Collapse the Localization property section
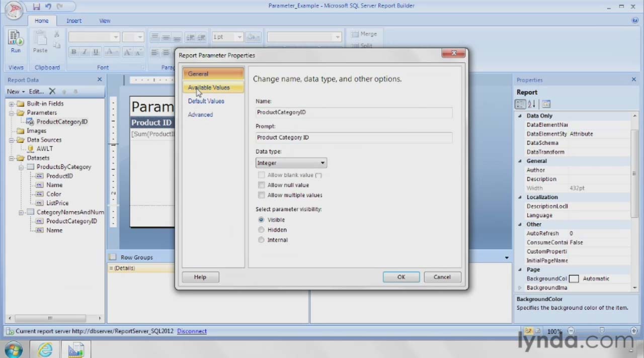The height and width of the screenshot is (358, 644). pyautogui.click(x=520, y=197)
